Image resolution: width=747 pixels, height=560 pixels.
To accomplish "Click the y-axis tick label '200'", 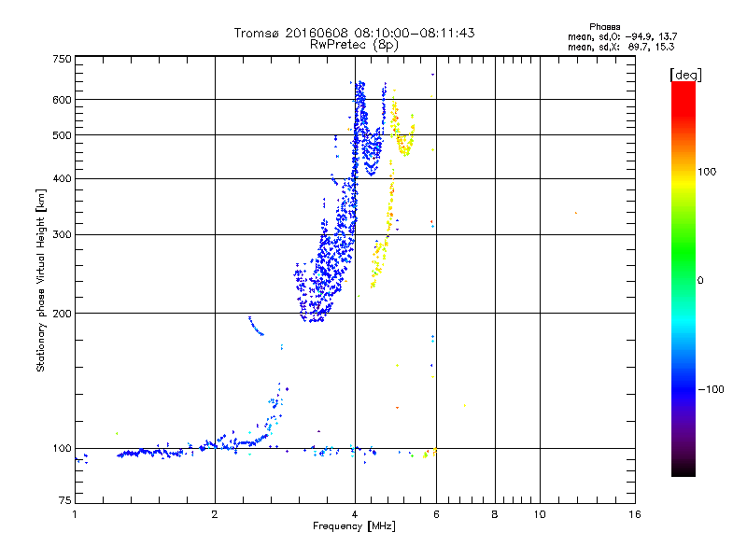I will click(x=62, y=314).
